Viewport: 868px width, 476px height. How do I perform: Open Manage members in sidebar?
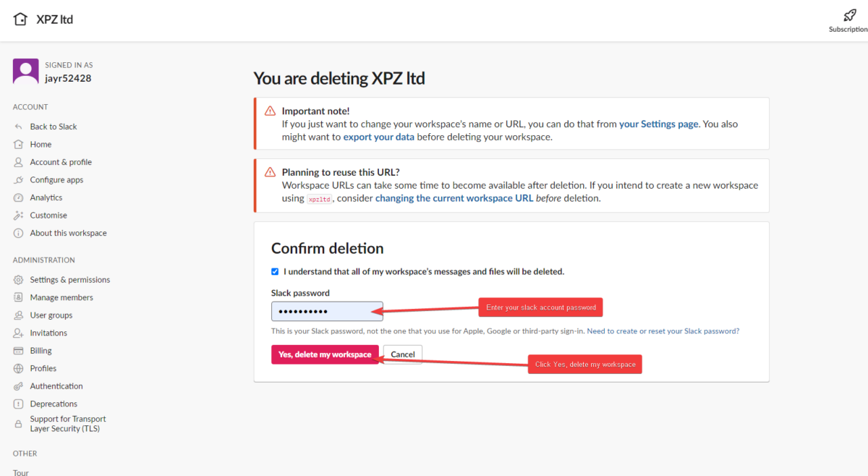point(61,297)
